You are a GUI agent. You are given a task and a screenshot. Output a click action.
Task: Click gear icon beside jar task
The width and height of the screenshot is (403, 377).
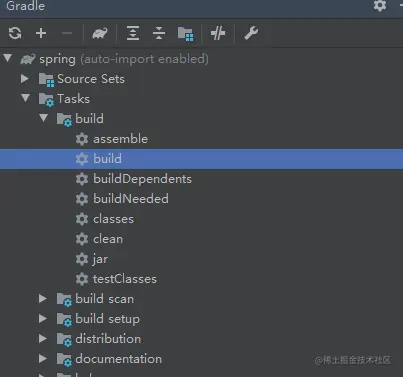coord(82,259)
